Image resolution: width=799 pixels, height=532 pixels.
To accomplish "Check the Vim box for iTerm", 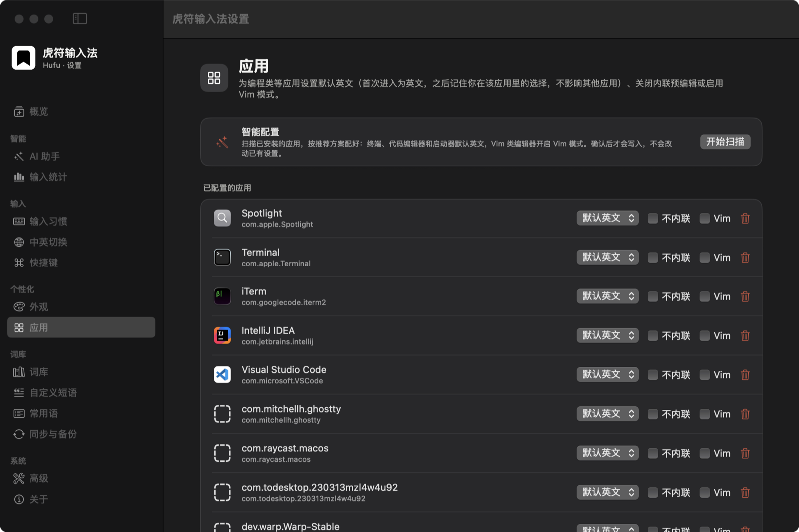I will click(705, 296).
